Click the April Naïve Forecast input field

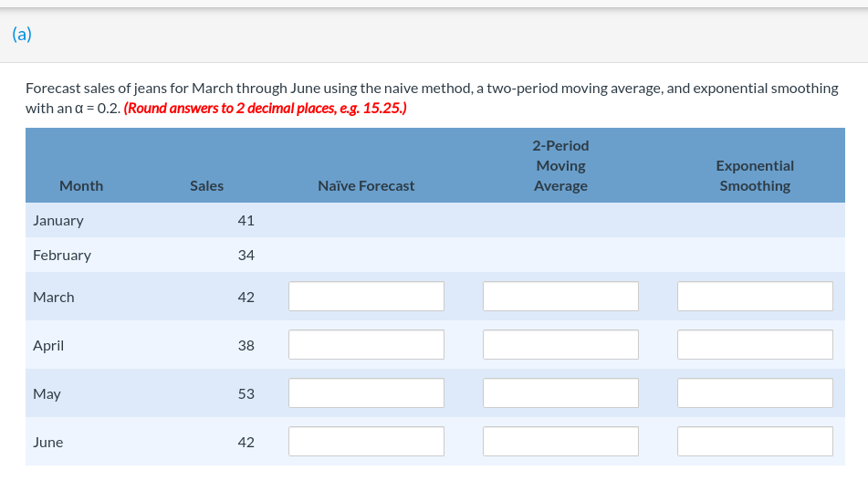coord(366,344)
